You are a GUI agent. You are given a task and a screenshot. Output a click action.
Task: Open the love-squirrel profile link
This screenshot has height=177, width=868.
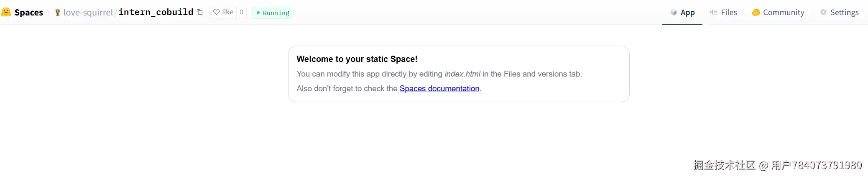(88, 13)
